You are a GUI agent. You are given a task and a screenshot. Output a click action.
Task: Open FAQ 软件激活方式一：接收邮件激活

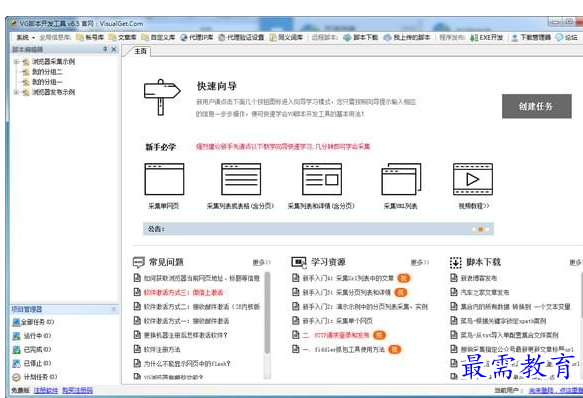[x=186, y=321]
